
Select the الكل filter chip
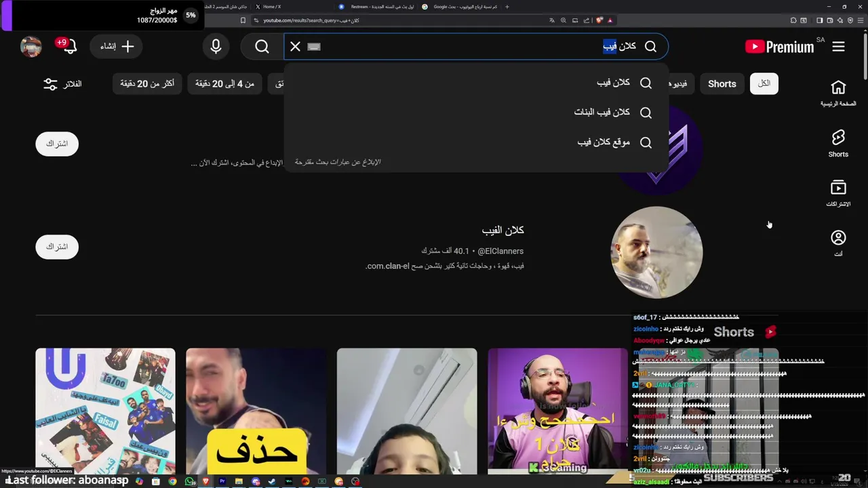click(x=764, y=83)
